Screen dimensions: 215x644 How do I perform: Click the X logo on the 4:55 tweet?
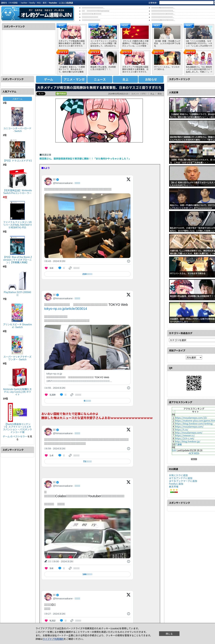[x=128, y=295]
